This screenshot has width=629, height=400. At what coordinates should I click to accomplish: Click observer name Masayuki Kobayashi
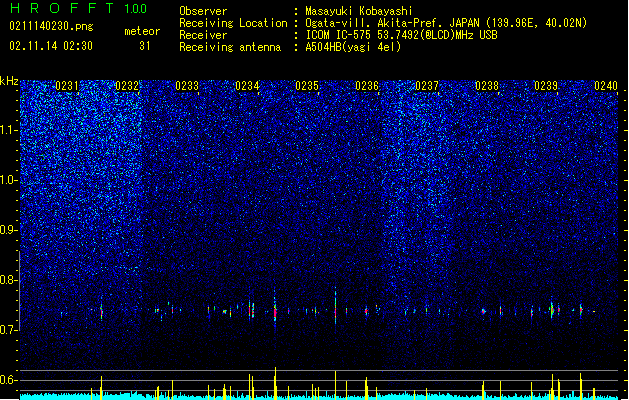[359, 11]
